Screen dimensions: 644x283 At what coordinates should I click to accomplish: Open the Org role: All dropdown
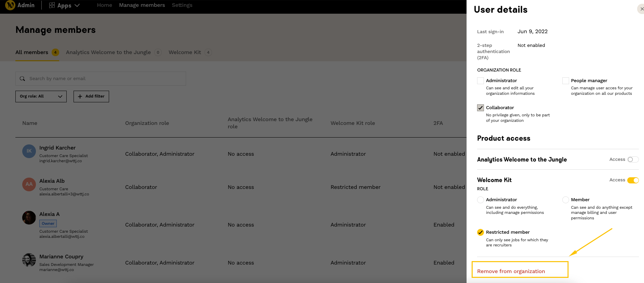(x=41, y=97)
